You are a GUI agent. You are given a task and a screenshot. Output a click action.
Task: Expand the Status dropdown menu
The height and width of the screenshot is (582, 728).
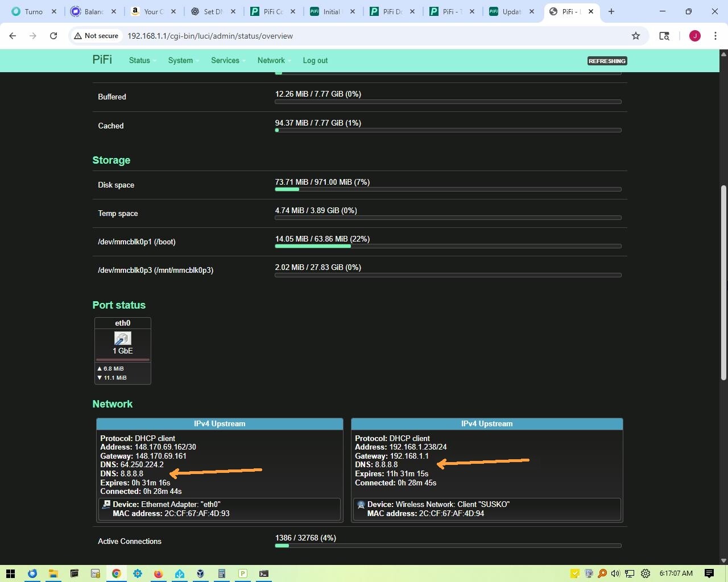(139, 60)
